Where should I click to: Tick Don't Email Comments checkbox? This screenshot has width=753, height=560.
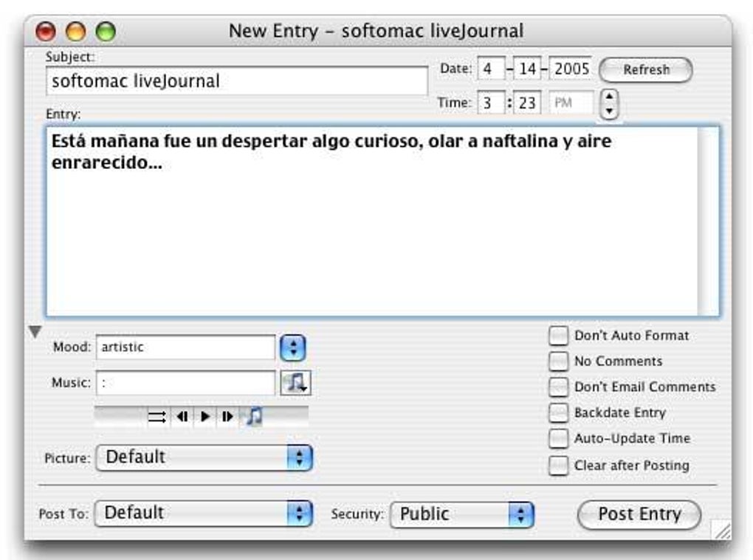coord(558,387)
